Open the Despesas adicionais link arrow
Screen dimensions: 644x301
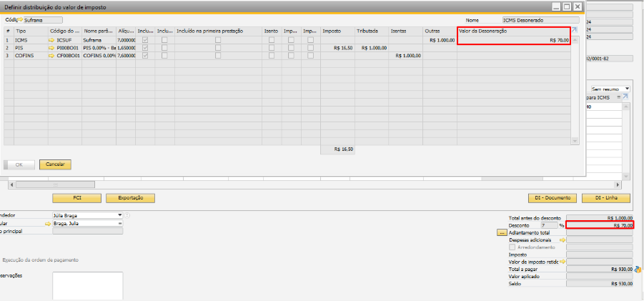pos(563,240)
